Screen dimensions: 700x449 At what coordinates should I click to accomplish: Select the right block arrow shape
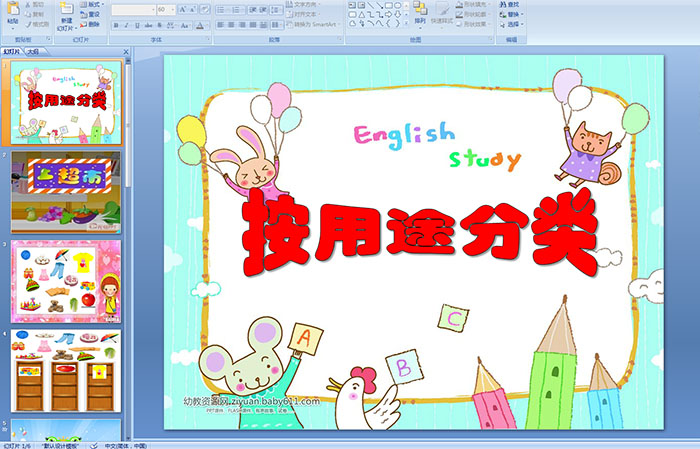click(x=388, y=15)
